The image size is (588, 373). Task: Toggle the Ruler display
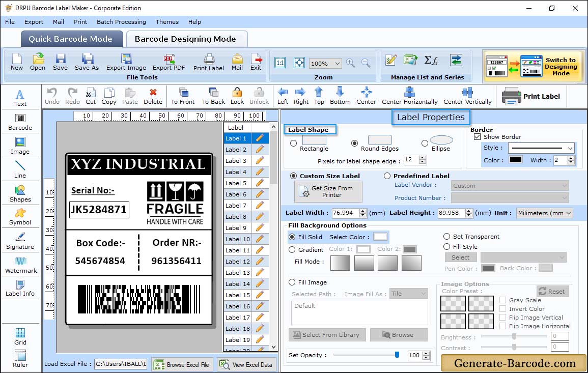pyautogui.click(x=20, y=359)
